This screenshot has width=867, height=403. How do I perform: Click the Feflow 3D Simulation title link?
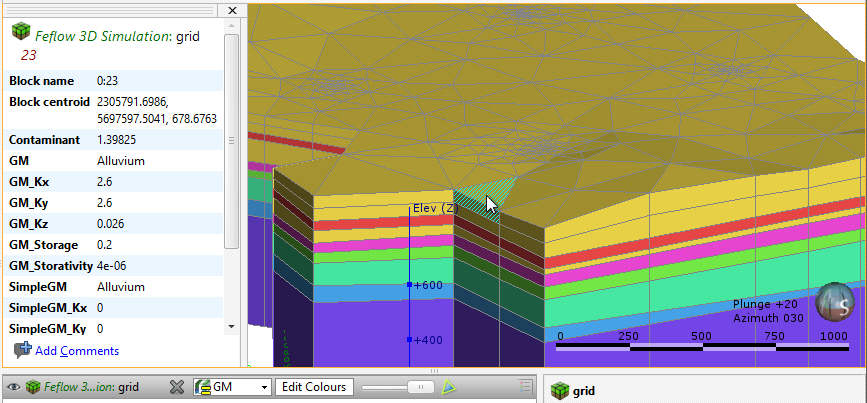point(103,36)
